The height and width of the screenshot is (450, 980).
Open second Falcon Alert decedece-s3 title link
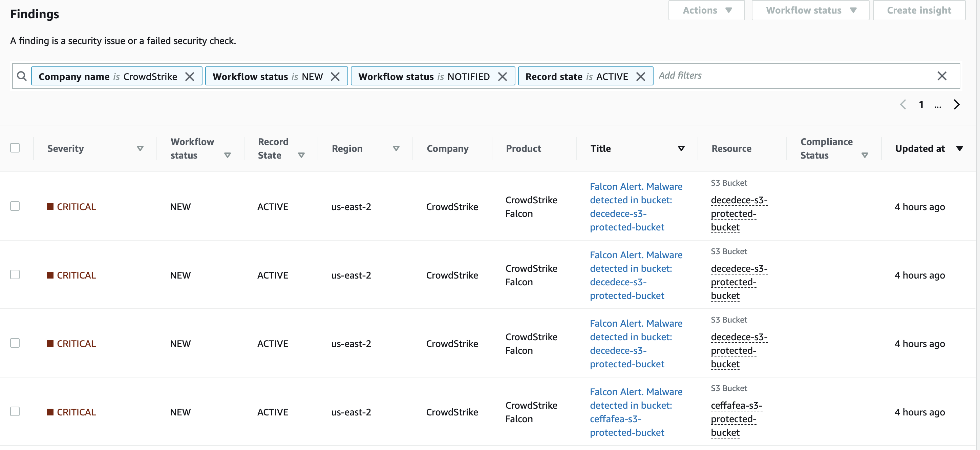click(636, 275)
